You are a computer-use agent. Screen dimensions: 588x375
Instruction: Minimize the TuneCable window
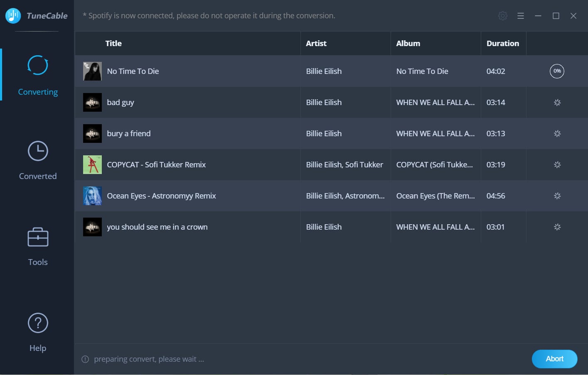pos(538,16)
